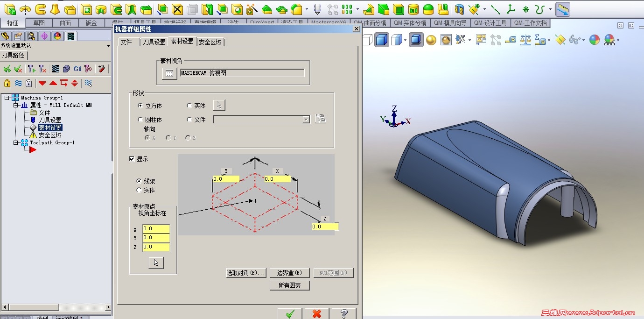This screenshot has width=644, height=319.
Task: Click the coordinate system axis icon
Action: click(x=511, y=8)
